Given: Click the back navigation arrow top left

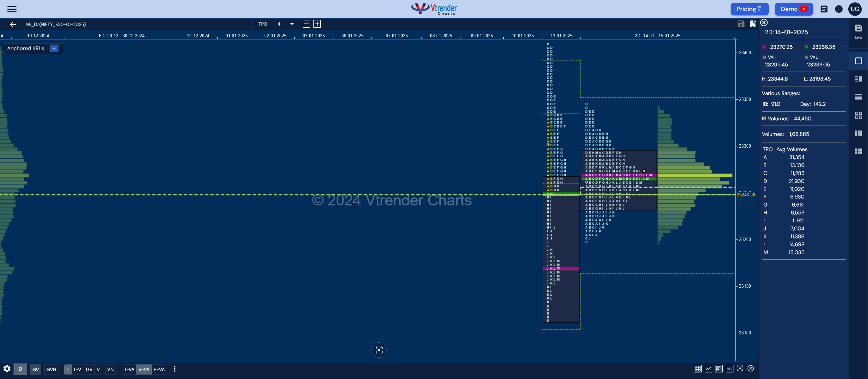Looking at the screenshot, I should [x=12, y=24].
